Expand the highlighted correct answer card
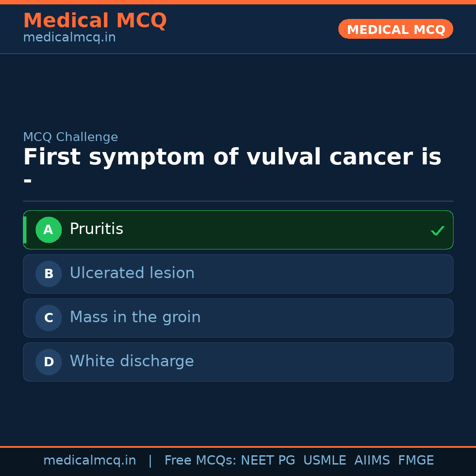Screen dimensions: 476x476 click(x=238, y=230)
